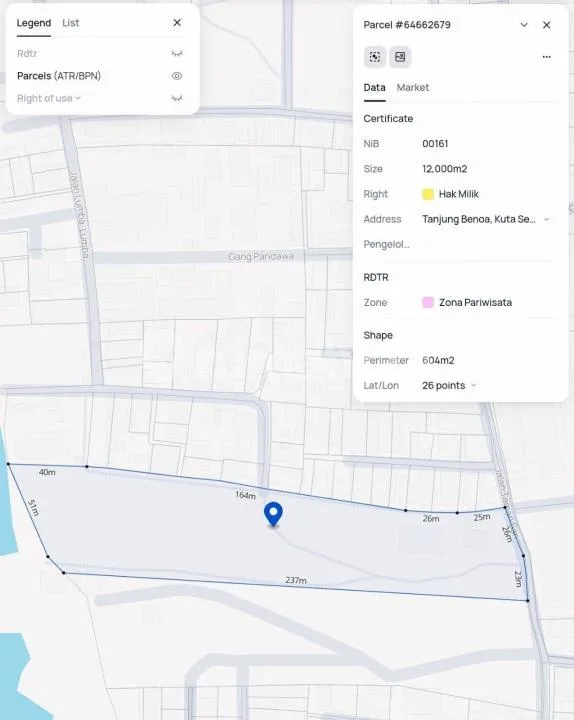Viewport: 574px width, 720px height.
Task: Click the 237m edge label
Action: click(296, 580)
